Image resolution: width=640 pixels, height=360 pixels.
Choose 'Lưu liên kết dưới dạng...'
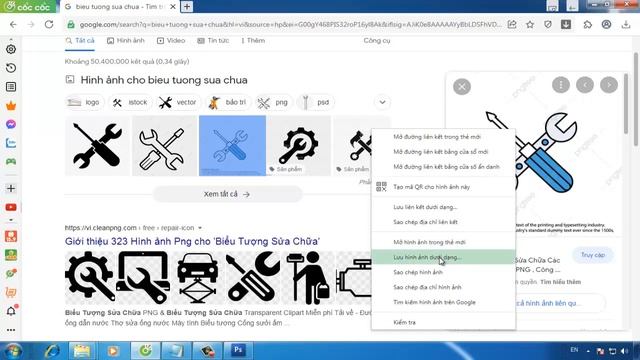443,207
